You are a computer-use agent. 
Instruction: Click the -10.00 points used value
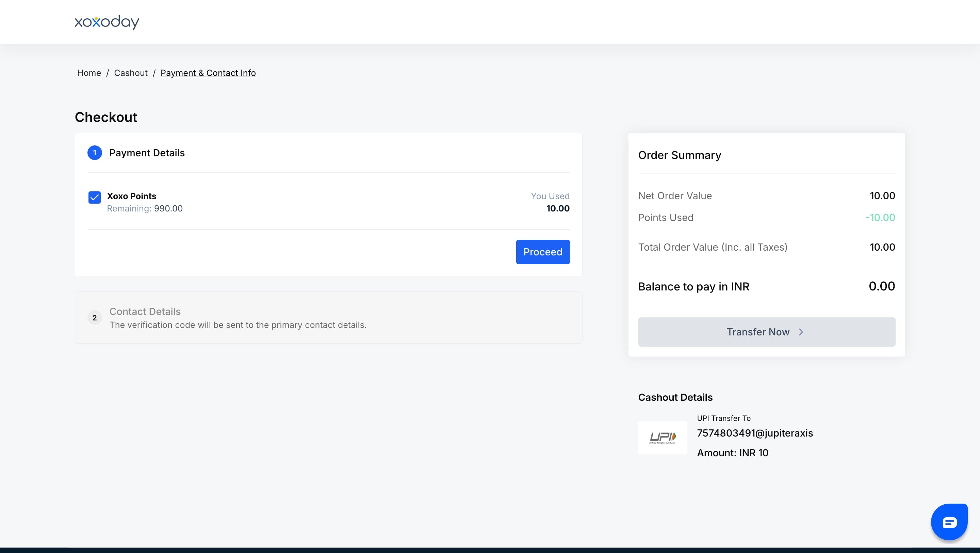point(880,217)
